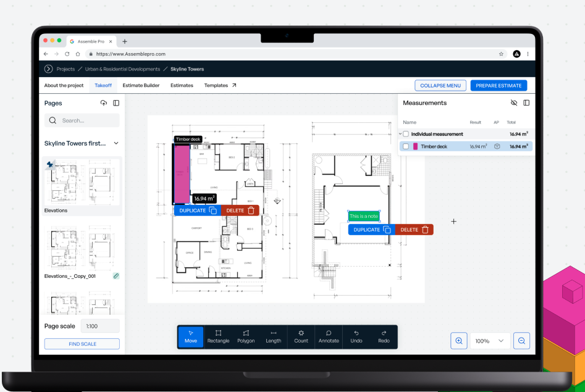The image size is (585, 392).
Task: Open the Templates section
Action: 217,85
